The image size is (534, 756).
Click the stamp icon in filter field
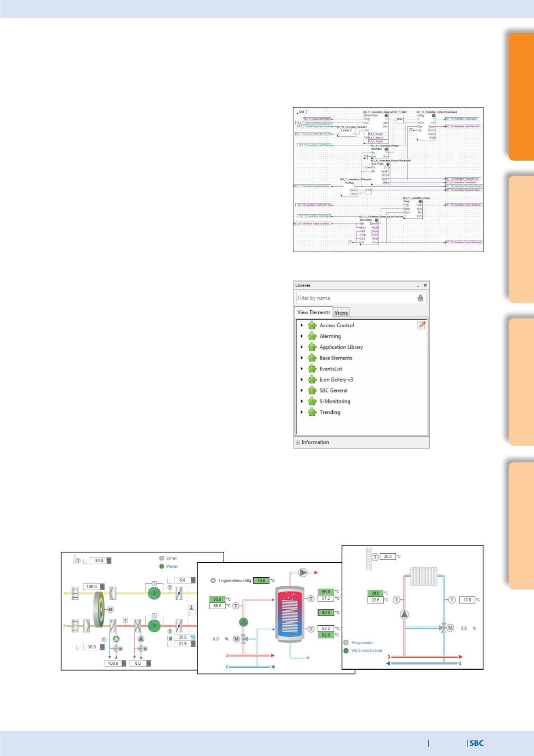click(420, 298)
